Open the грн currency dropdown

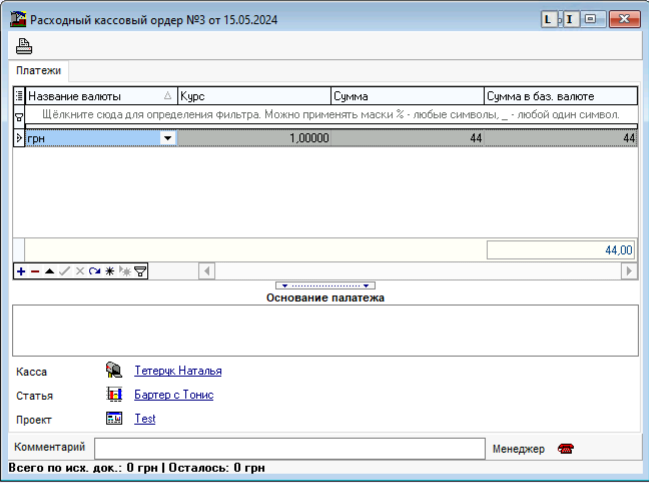tap(168, 139)
